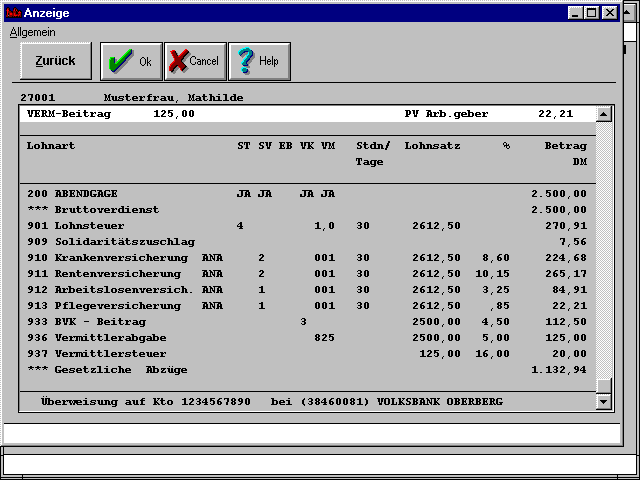Click the vertical scrollbar thumb
Image resolution: width=640 pixels, height=480 pixels.
(x=603, y=386)
